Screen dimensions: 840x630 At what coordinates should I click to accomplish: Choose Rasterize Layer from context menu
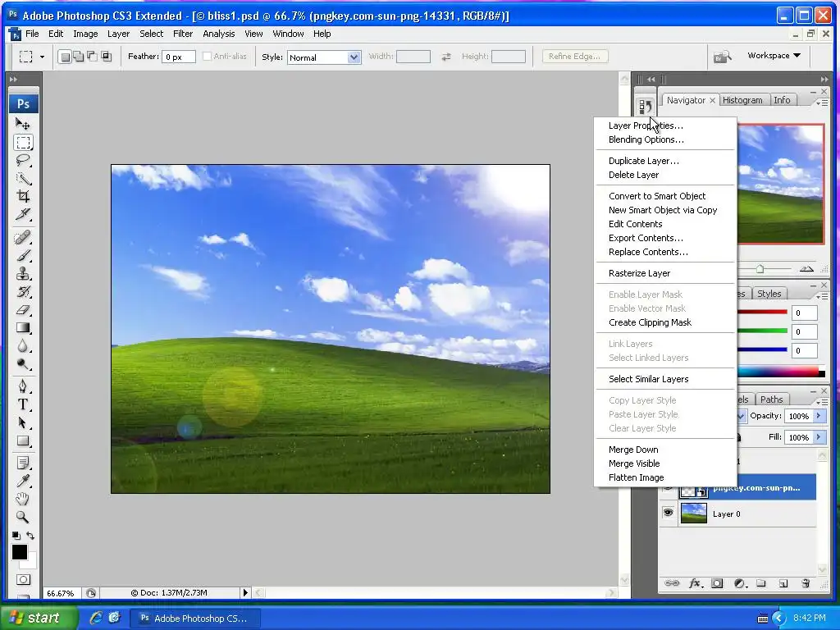coord(639,273)
